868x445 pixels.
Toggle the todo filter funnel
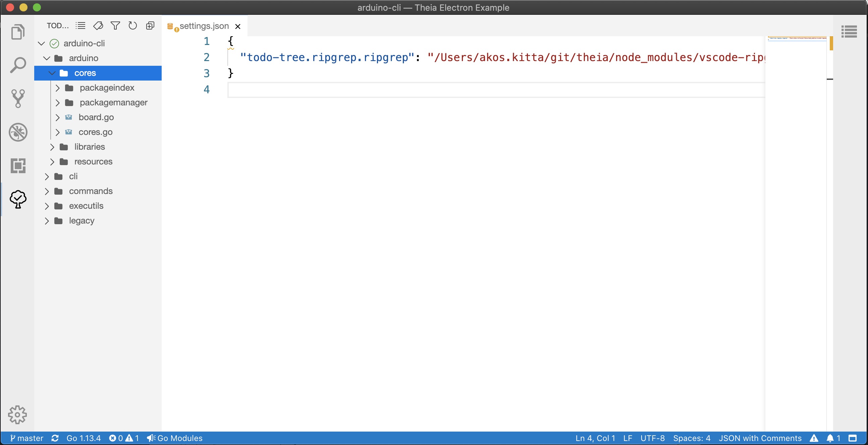click(115, 26)
